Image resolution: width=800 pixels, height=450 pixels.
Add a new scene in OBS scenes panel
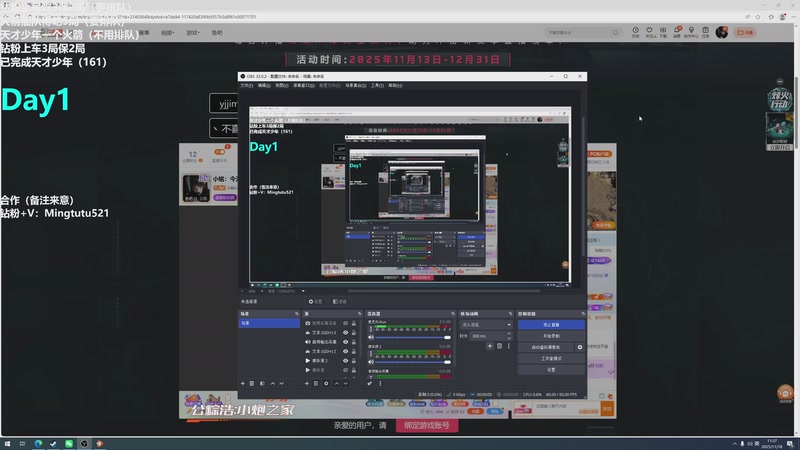pyautogui.click(x=243, y=384)
